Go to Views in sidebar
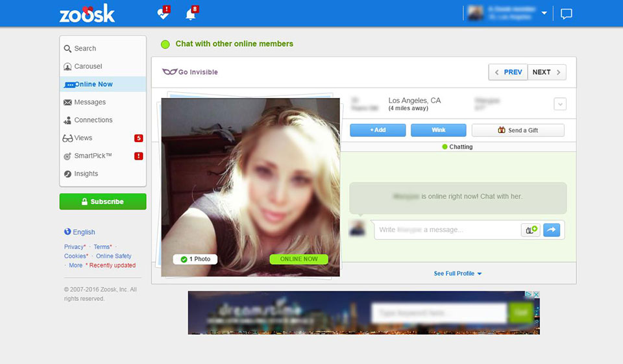The image size is (623, 364). click(83, 138)
